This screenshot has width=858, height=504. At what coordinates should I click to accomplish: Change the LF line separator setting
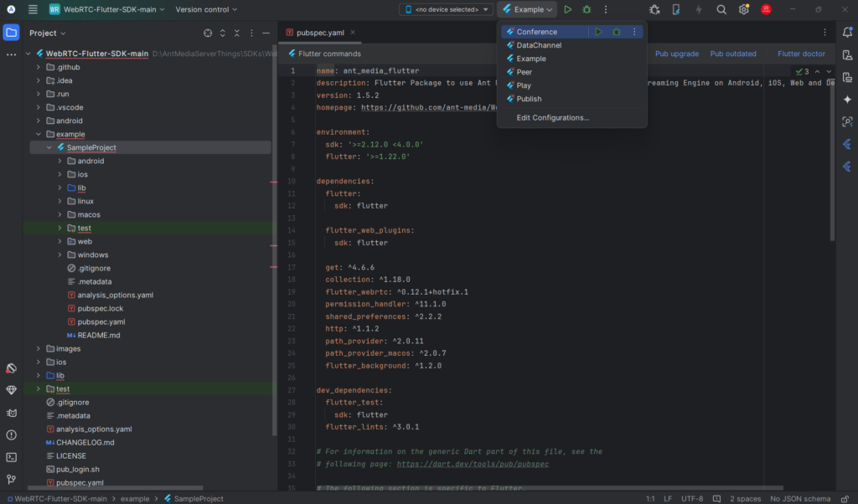click(668, 498)
